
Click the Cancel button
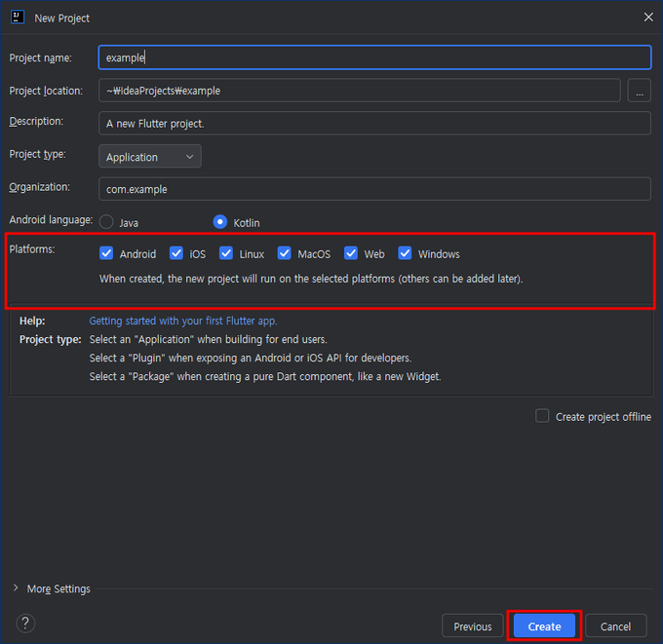615,626
